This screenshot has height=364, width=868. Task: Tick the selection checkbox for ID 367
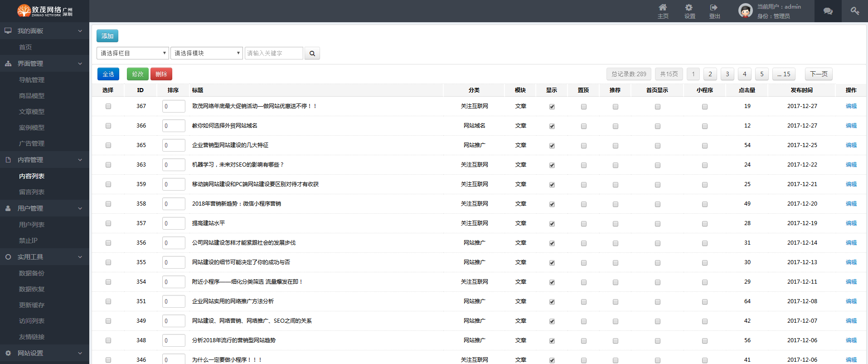click(108, 106)
